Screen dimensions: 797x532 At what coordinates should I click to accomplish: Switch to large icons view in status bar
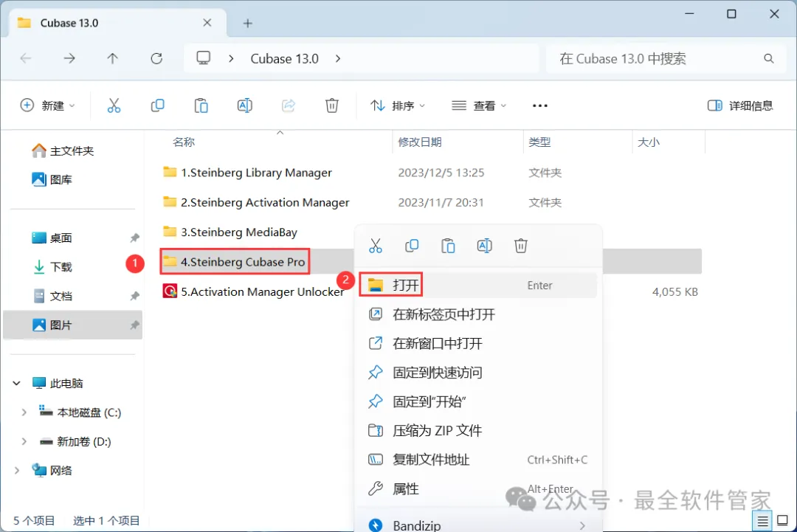pos(783,521)
